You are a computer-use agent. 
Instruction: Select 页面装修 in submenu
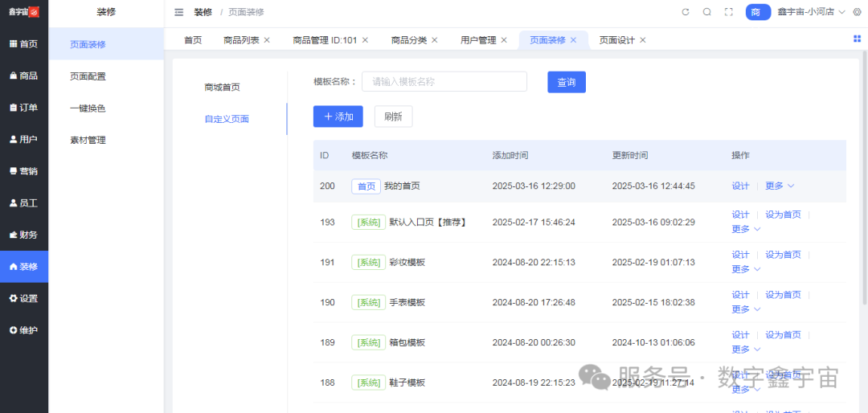106,45
